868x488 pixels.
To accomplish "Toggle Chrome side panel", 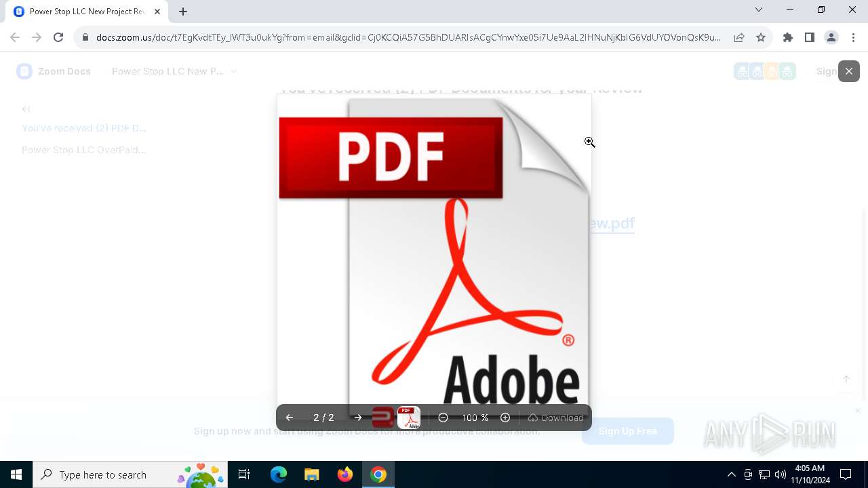I will click(x=810, y=37).
